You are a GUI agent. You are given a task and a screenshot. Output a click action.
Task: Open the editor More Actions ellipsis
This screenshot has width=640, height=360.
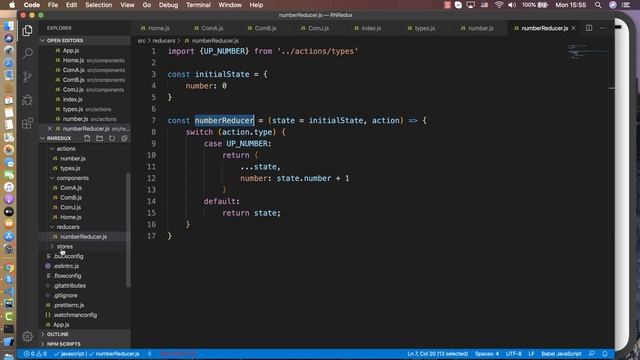coord(603,28)
